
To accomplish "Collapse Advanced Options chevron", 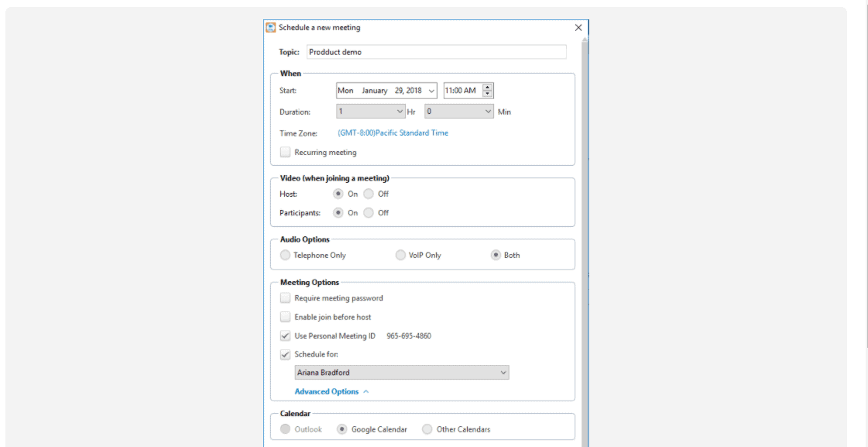I will click(x=366, y=392).
